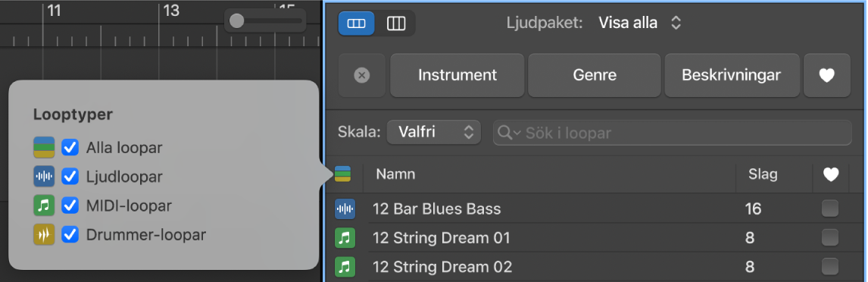
Task: Click the horizontal zoom slider knob
Action: click(x=237, y=21)
